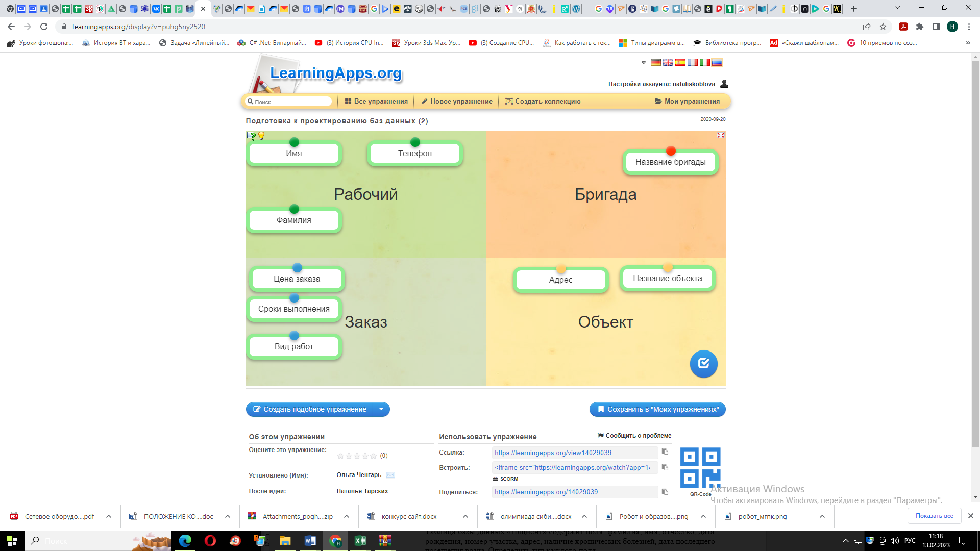Click the lightbulb hint icon
Screen dimensions: 980x551
coord(261,136)
